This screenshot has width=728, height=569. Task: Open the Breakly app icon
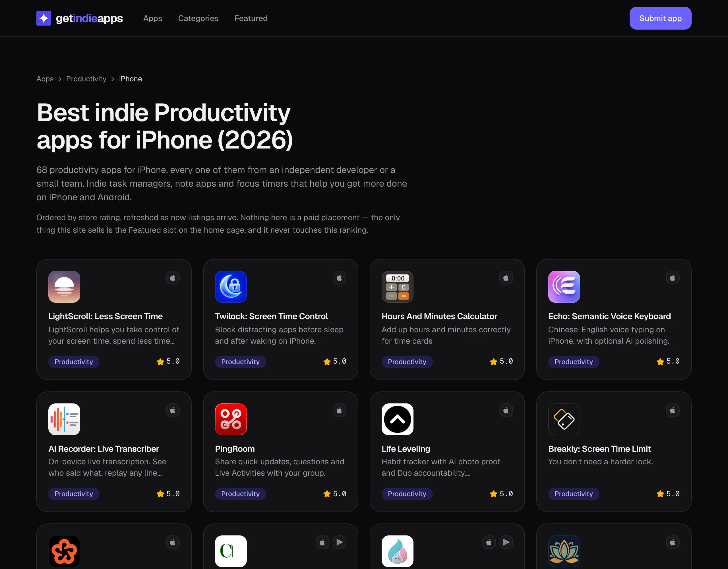tap(564, 419)
